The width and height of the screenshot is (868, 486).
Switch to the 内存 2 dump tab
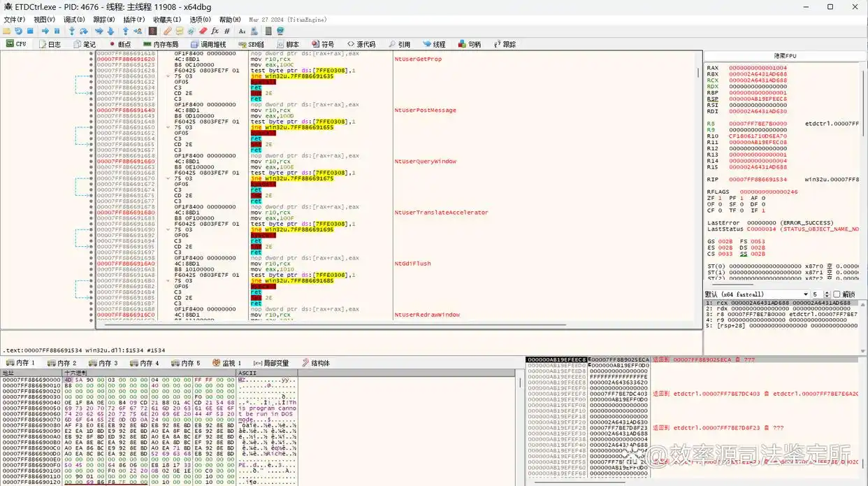63,363
